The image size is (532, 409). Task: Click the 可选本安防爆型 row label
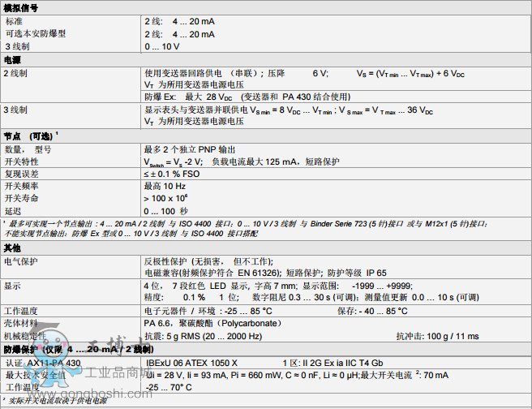36,34
